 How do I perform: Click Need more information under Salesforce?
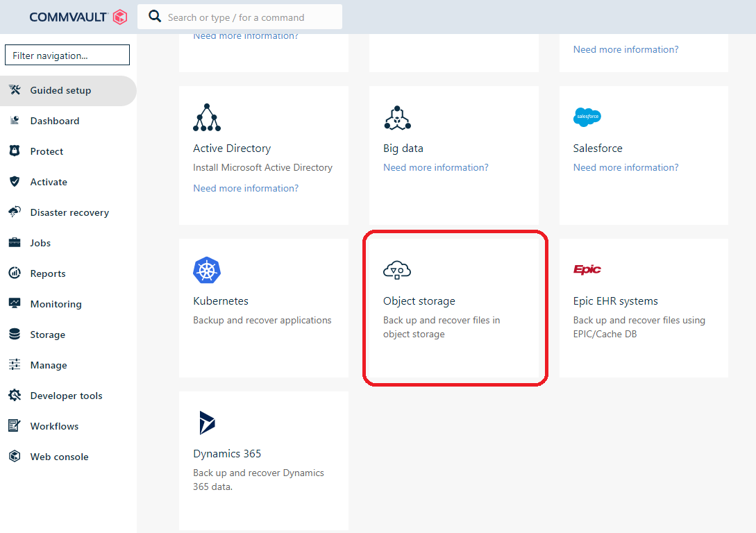(625, 167)
